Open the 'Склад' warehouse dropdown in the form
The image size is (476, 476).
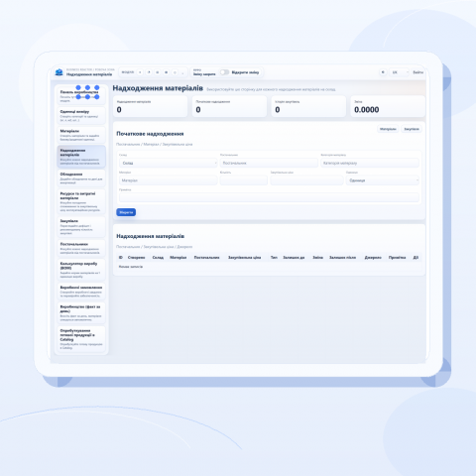[x=168, y=163]
